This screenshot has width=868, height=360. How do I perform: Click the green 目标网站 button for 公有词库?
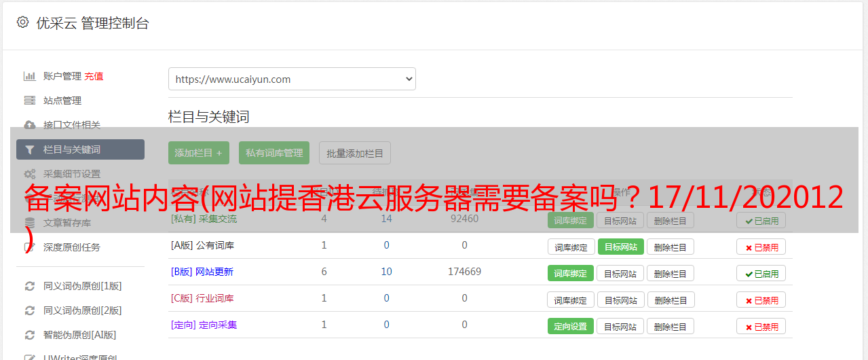pos(620,247)
